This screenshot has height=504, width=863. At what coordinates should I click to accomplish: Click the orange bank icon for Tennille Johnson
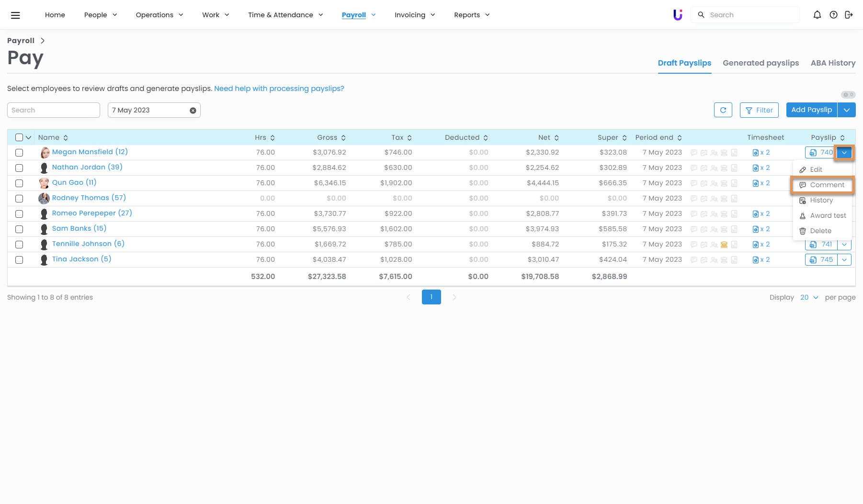(x=724, y=245)
